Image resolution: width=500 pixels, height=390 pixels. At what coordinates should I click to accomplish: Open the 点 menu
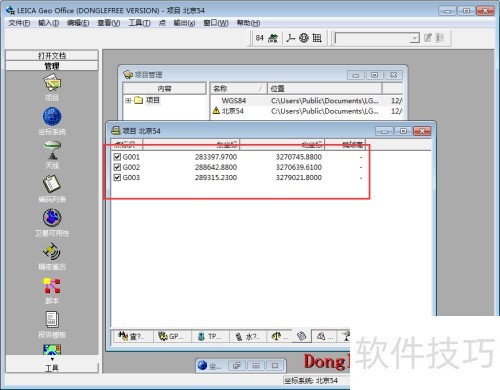(x=162, y=23)
